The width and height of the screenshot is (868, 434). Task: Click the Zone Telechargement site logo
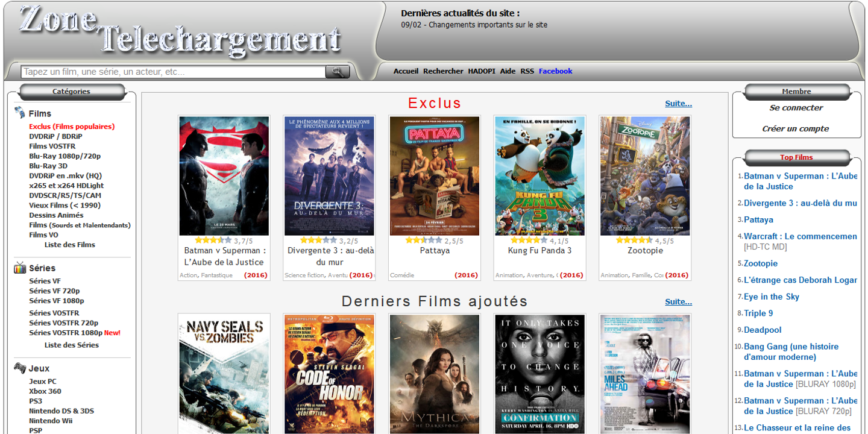[x=180, y=31]
